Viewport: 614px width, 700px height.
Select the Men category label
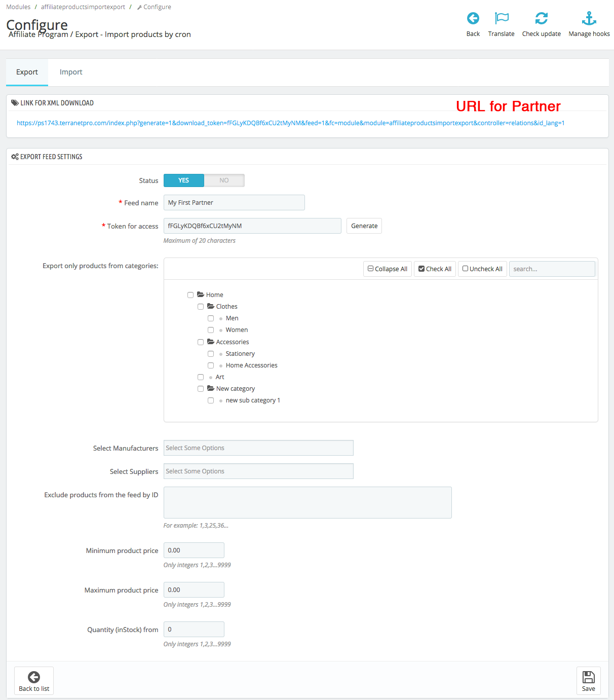(232, 318)
